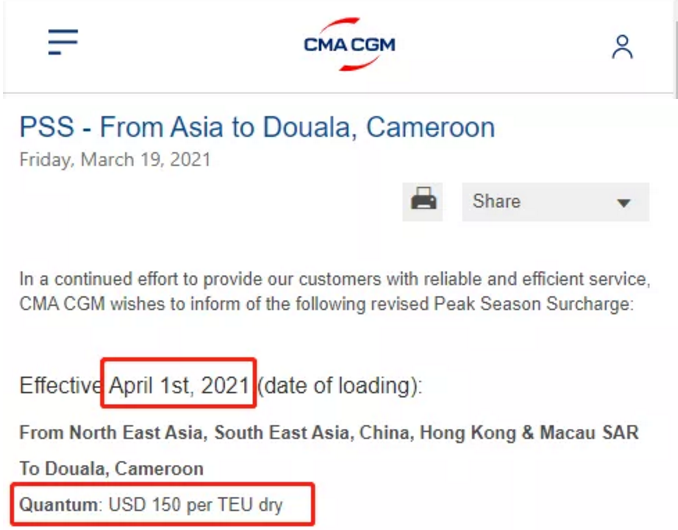Click the Share label text

pos(496,201)
